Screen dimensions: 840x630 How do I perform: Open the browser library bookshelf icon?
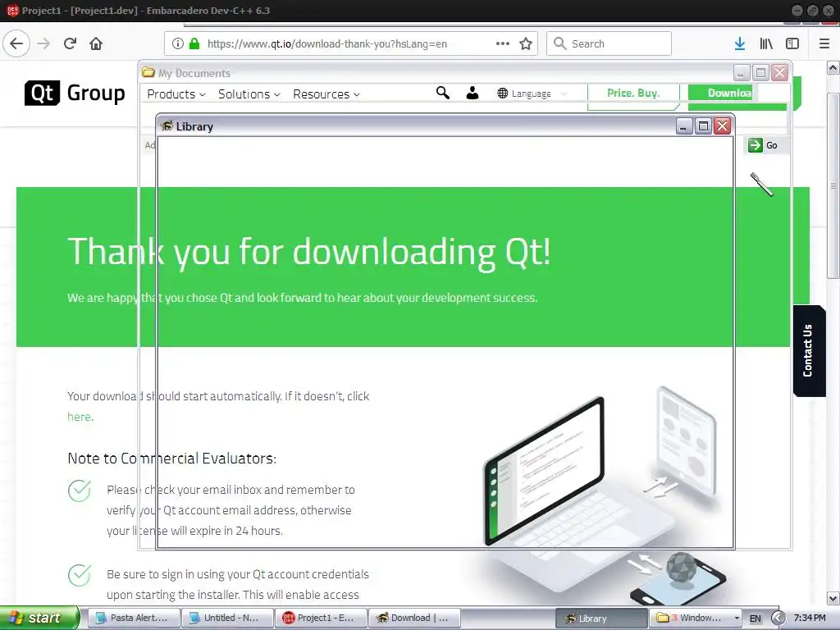pos(766,43)
